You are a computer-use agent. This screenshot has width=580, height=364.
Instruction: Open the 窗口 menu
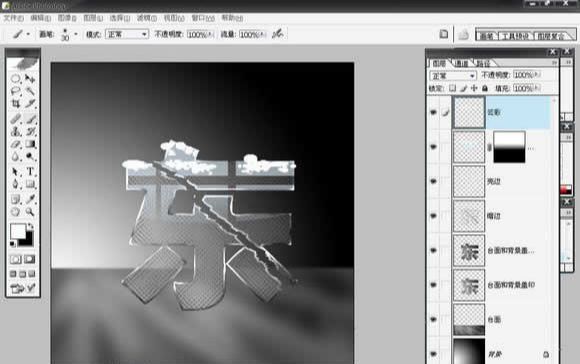[203, 18]
